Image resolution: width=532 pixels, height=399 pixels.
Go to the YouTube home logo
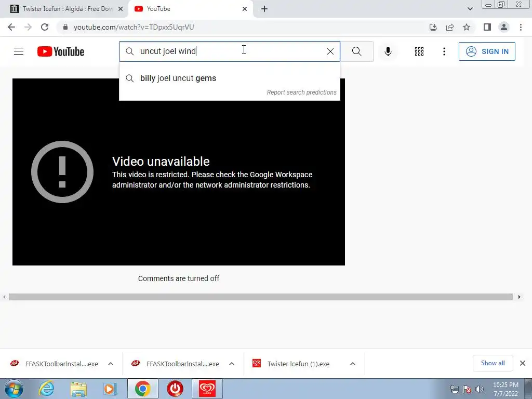61,51
